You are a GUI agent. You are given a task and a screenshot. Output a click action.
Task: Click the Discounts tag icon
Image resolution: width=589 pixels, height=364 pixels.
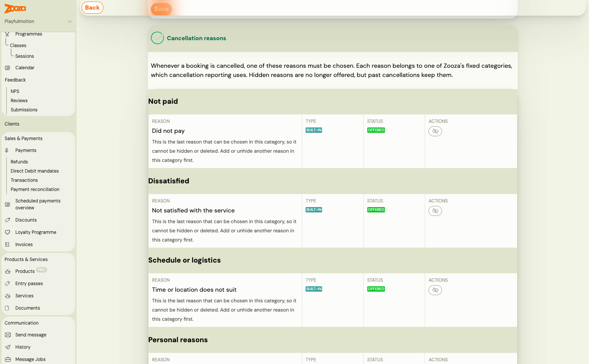(7, 220)
